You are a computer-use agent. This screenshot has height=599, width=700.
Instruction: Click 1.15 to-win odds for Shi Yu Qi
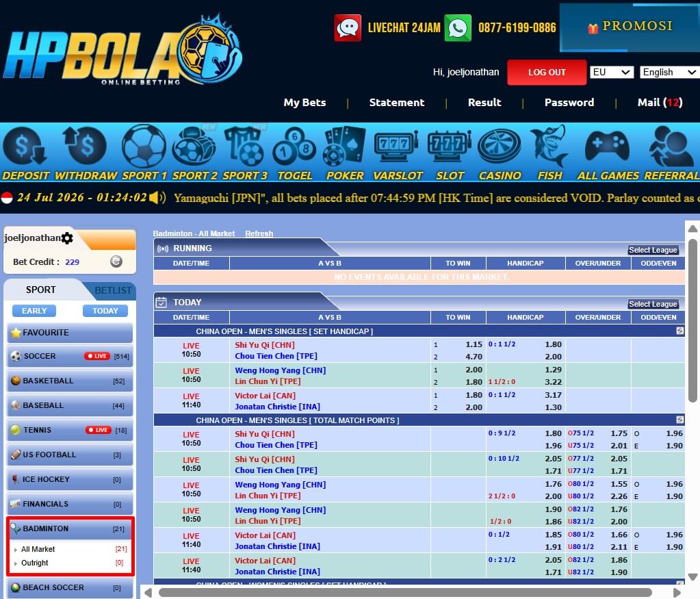tap(474, 344)
